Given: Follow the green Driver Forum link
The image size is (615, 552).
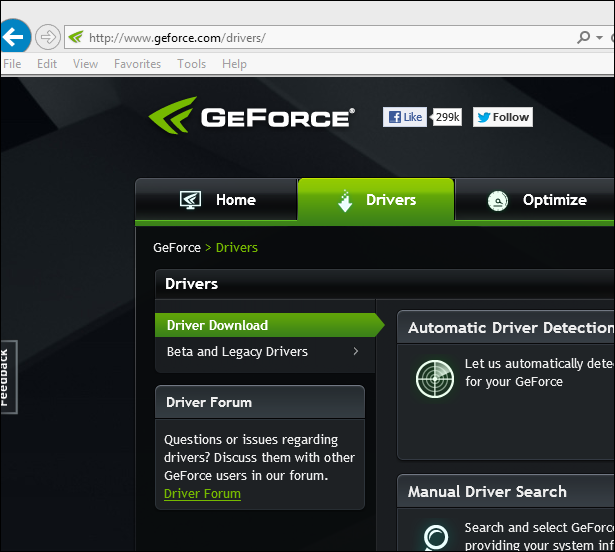Looking at the screenshot, I should click(202, 494).
